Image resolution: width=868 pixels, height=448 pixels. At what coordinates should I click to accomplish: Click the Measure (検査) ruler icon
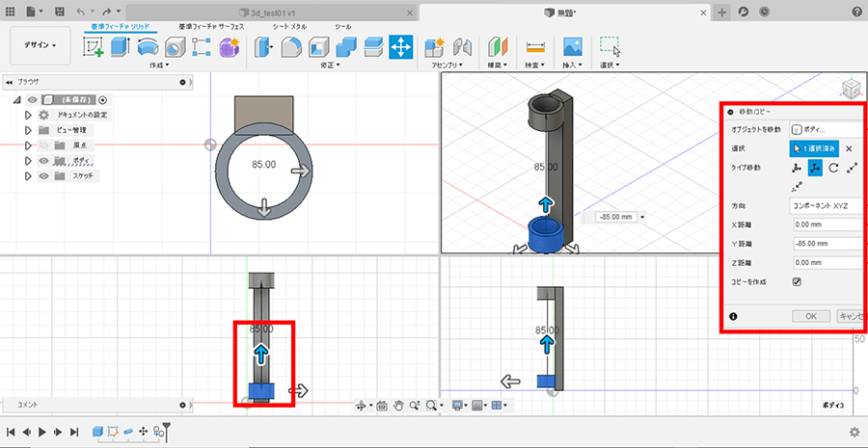point(535,47)
